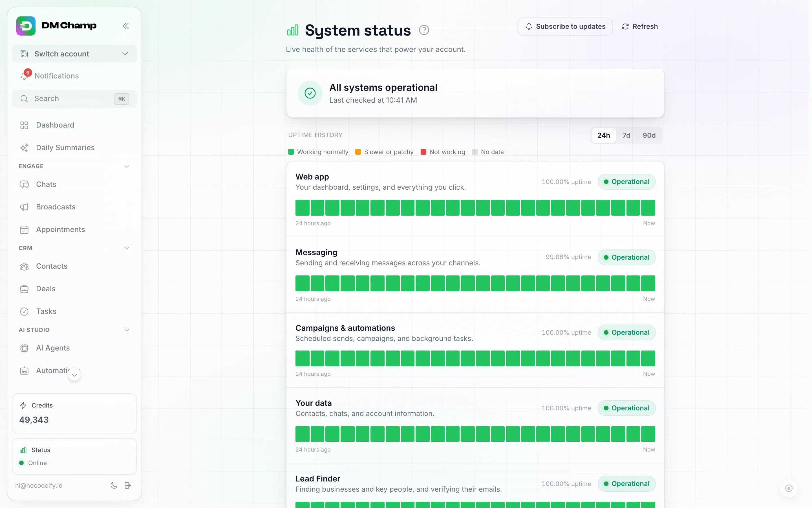The height and width of the screenshot is (508, 812).
Task: Click the AI Agents chip icon
Action: click(x=24, y=348)
